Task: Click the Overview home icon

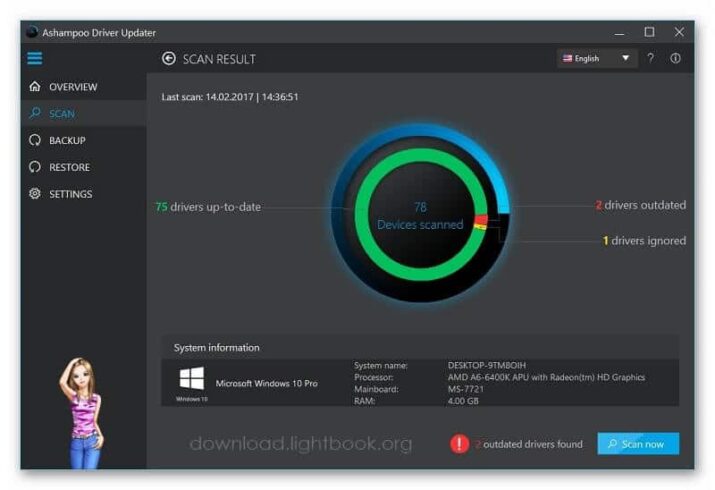Action: pyautogui.click(x=35, y=87)
